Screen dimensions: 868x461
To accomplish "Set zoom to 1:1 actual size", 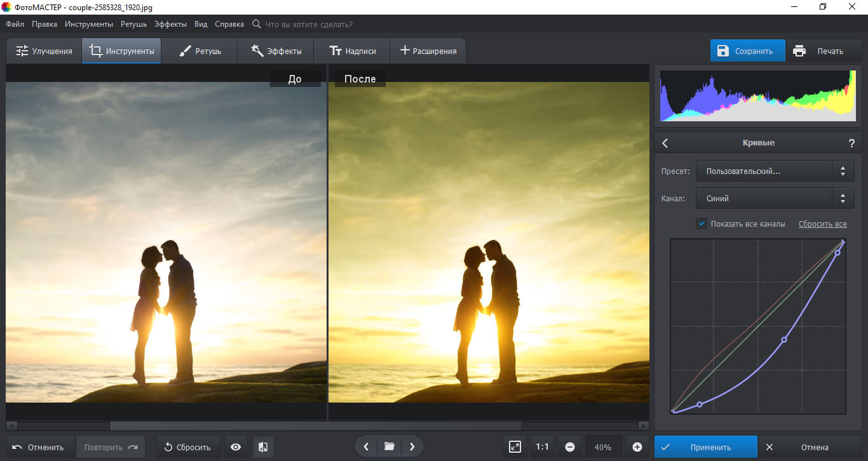I will pyautogui.click(x=542, y=447).
